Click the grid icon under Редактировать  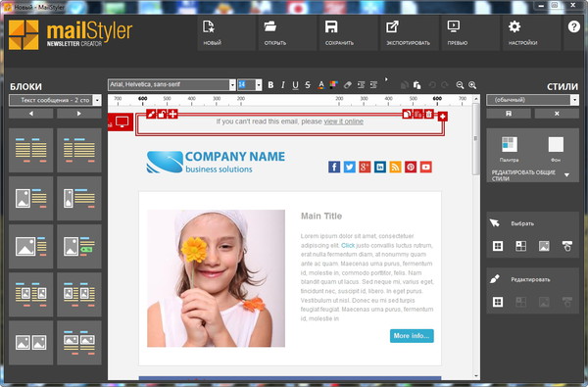pos(498,302)
